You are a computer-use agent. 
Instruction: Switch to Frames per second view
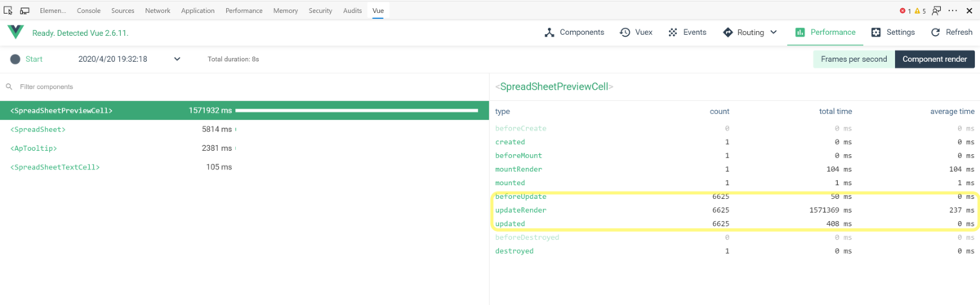[x=853, y=59]
